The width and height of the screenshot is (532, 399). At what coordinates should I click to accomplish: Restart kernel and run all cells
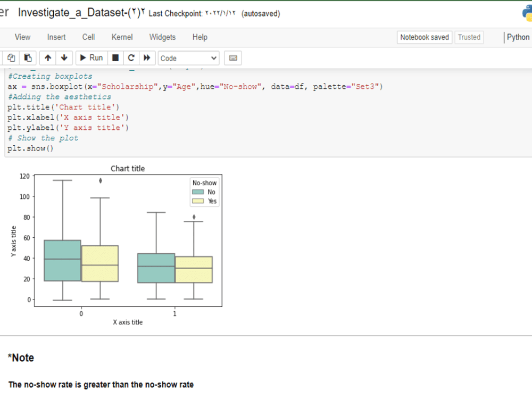point(147,57)
